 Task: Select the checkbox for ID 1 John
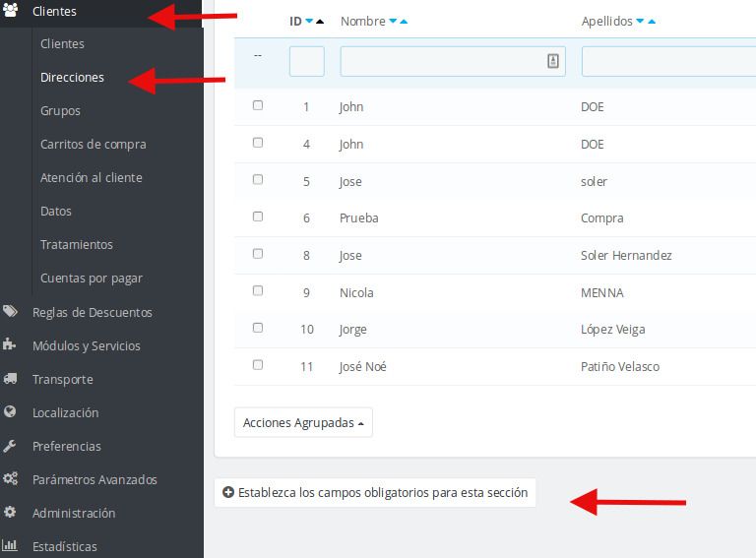pyautogui.click(x=258, y=105)
